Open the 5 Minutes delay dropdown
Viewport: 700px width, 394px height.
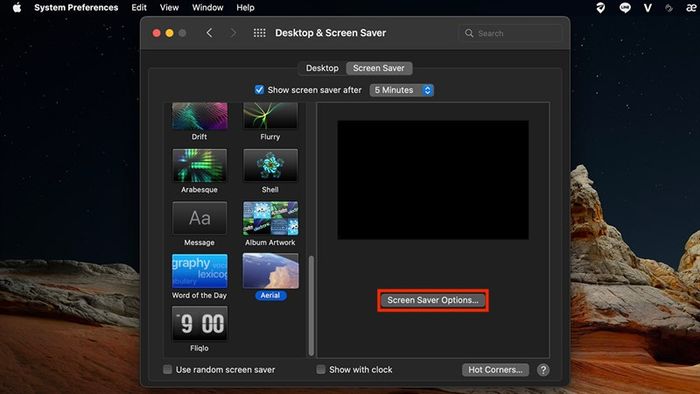401,90
